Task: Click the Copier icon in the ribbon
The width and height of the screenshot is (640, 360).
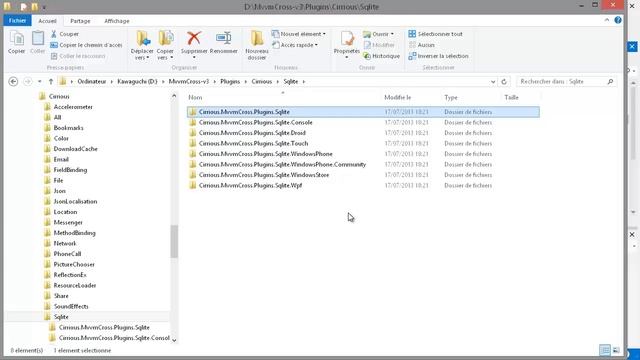Action: [x=17, y=39]
